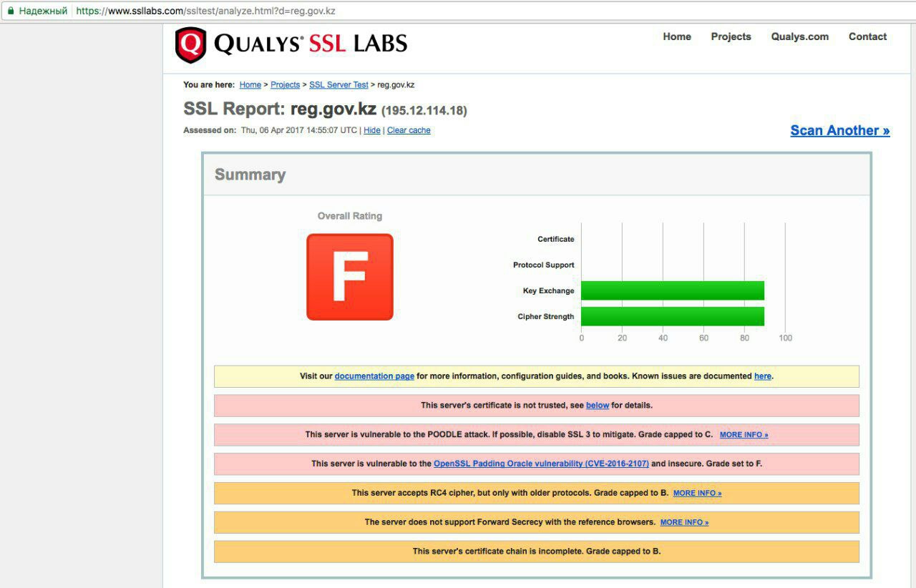Click the Key Exchange chart label
Screen dimensions: 916x588
point(548,290)
